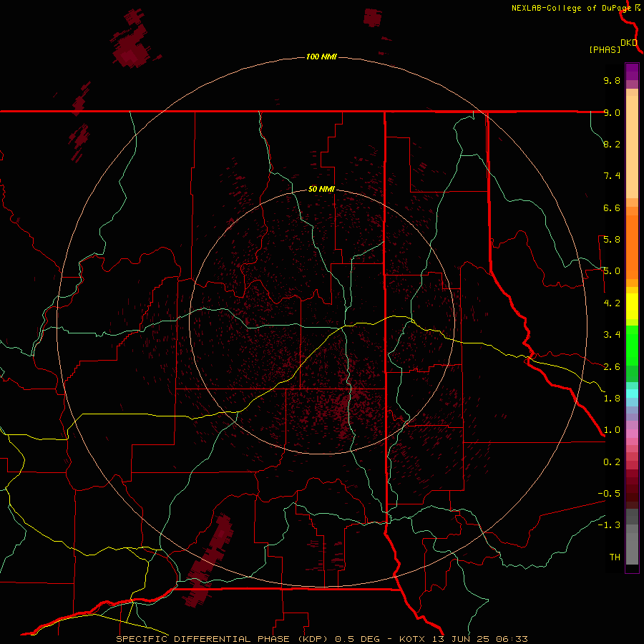Click the [PHAS] color scale heading
The image size is (644, 644).
pos(605,49)
